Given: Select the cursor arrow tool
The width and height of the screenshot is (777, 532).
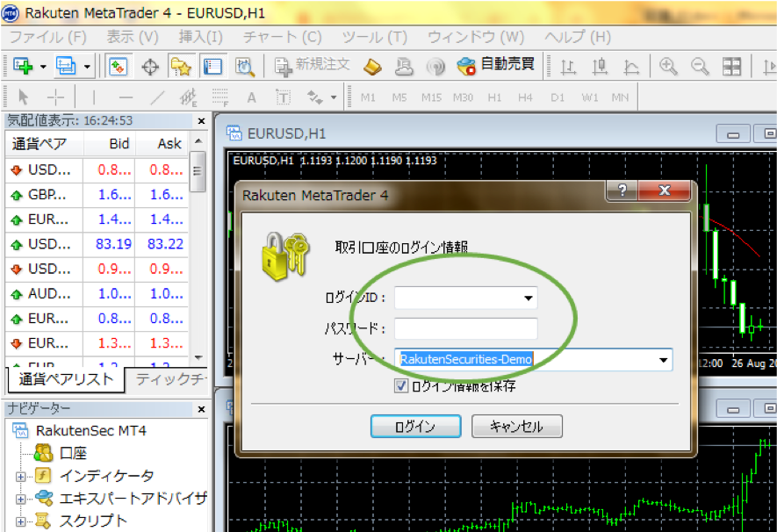Looking at the screenshot, I should (x=23, y=97).
